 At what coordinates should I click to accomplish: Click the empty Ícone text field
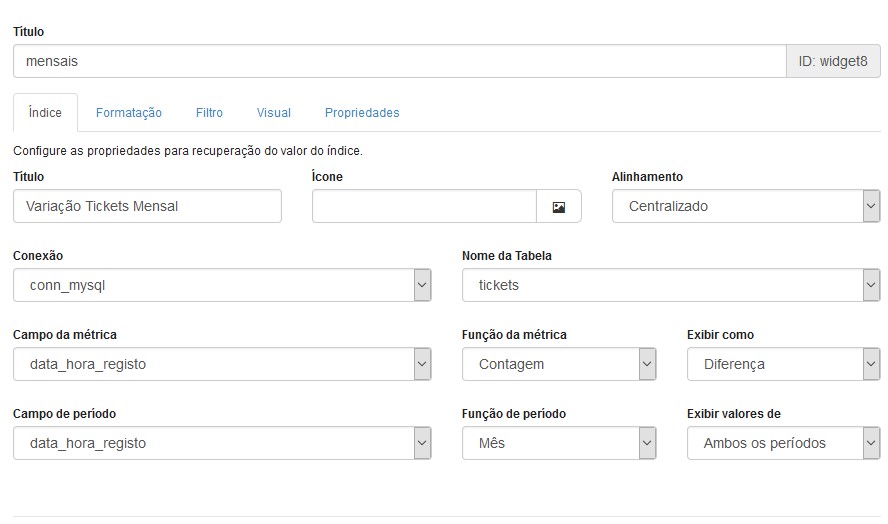click(424, 206)
